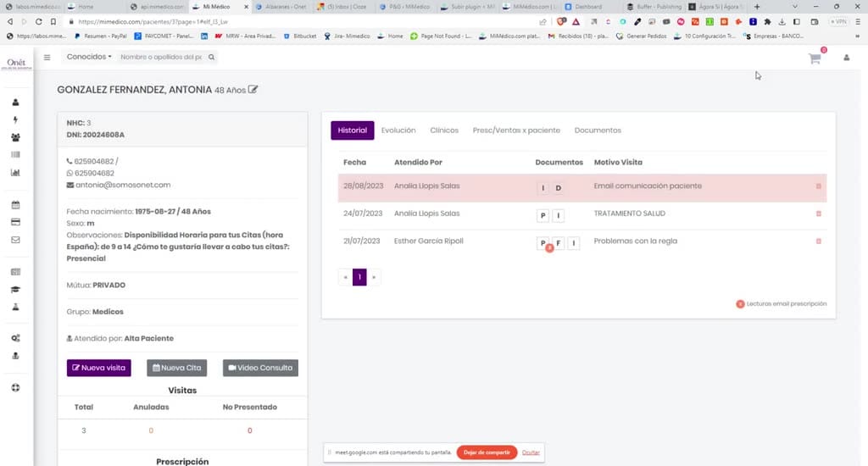Screen dimensions: 868x466
Task: Reload the browser page
Action: tap(38, 21)
